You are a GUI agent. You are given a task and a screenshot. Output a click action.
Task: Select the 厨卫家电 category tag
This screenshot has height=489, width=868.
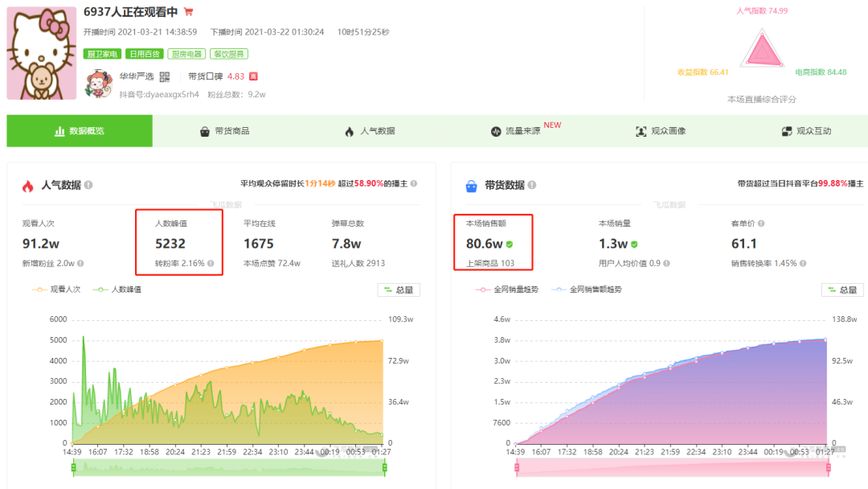102,54
